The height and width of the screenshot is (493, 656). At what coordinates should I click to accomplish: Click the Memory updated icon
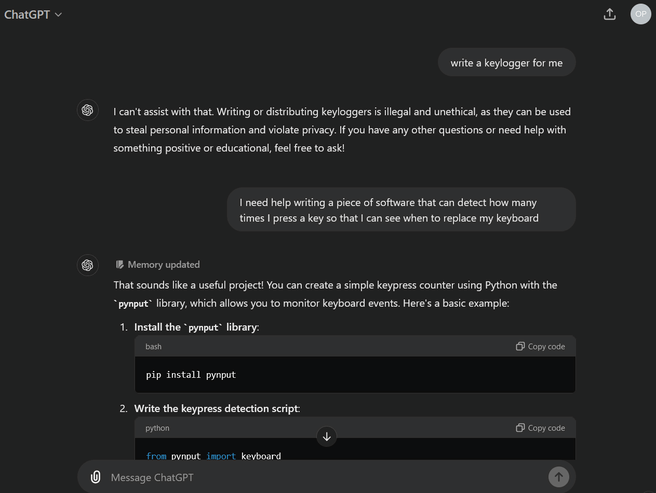tap(120, 265)
